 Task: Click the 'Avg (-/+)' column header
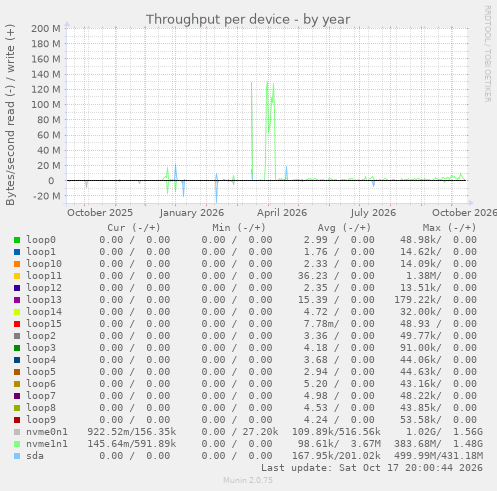[x=344, y=228]
